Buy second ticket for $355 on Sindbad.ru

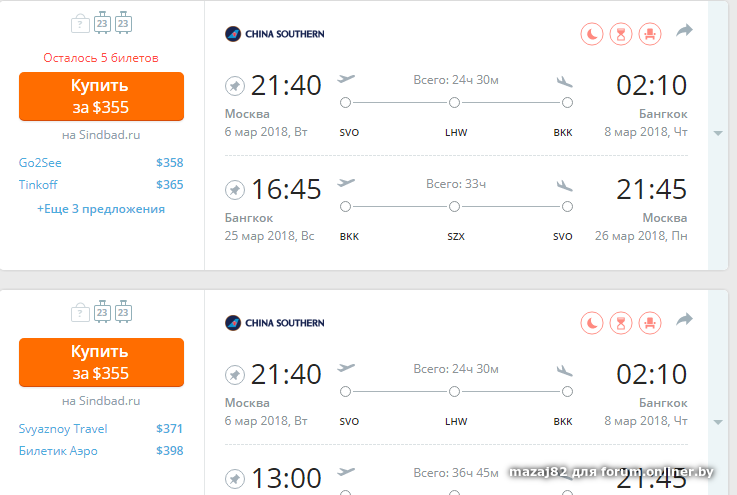(x=101, y=362)
